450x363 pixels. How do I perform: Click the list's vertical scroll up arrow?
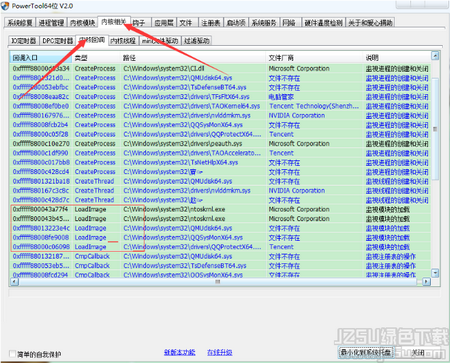pyautogui.click(x=435, y=56)
